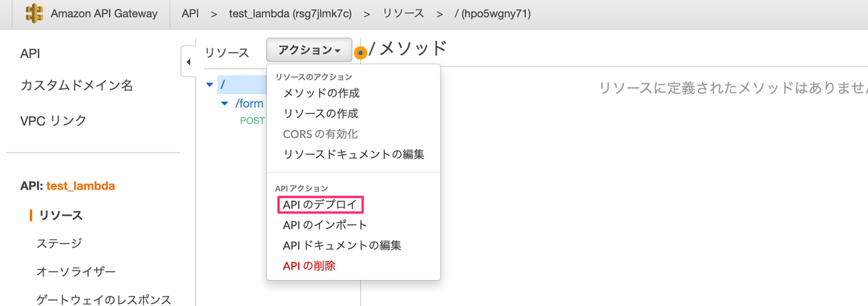Choose API ドキュメントの編集 menu item
868x306 pixels.
coord(342,245)
